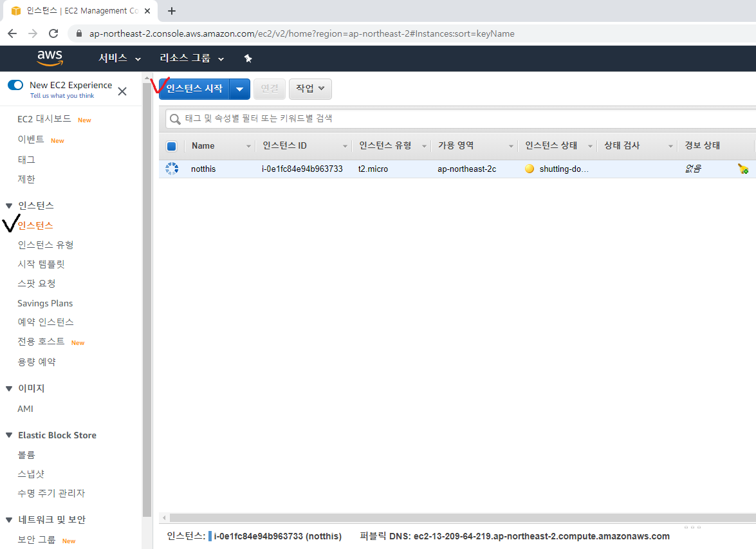Open the 작업 actions dropdown
The height and width of the screenshot is (549, 756).
pyautogui.click(x=310, y=89)
